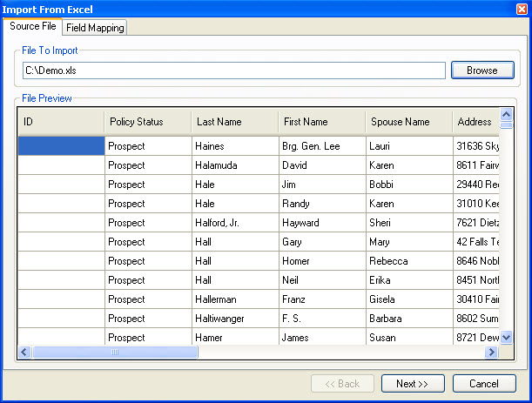Click the file path field with C:\Demo.xls
Image resolution: width=532 pixels, height=403 pixels.
click(x=234, y=71)
